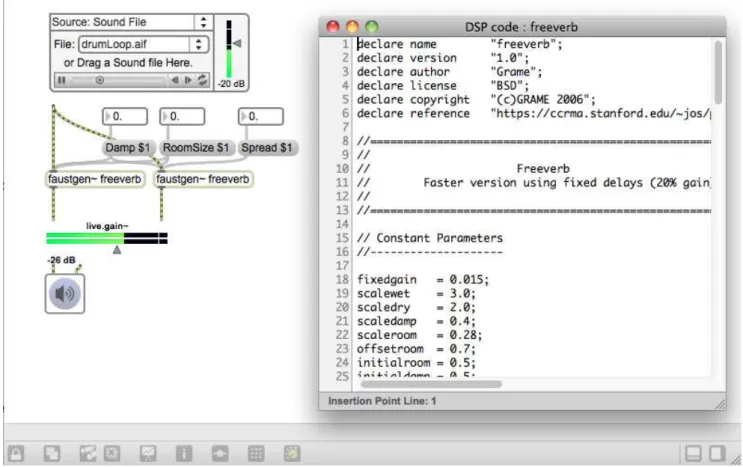The image size is (743, 467).
Task: Click the code line initialroom = 0.5
Action: tap(416, 362)
